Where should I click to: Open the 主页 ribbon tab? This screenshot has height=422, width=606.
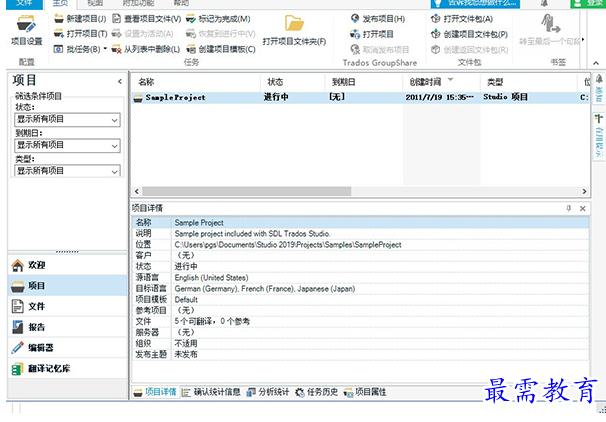(60, 3)
